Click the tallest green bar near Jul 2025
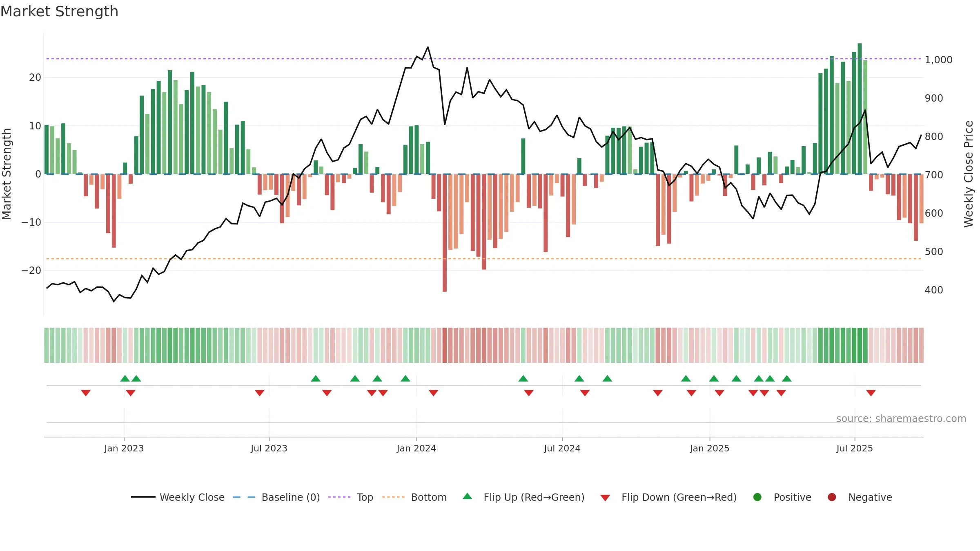The height and width of the screenshot is (551, 980). (860, 109)
